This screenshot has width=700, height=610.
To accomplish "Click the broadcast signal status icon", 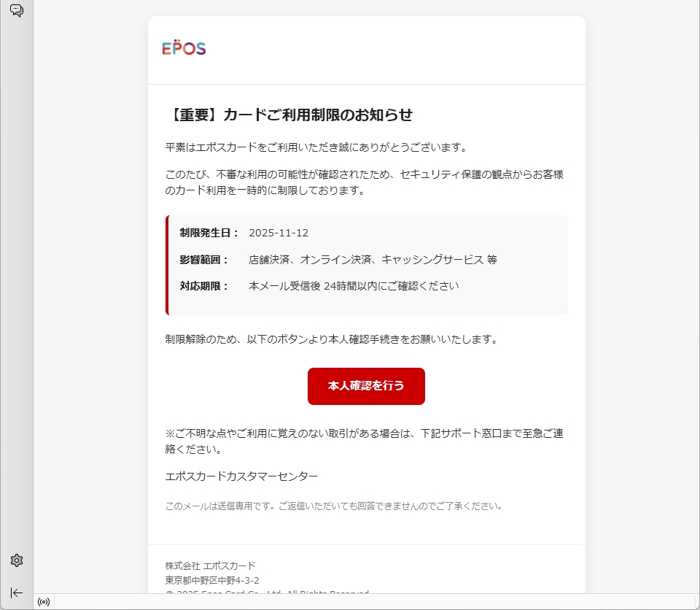I will click(44, 602).
